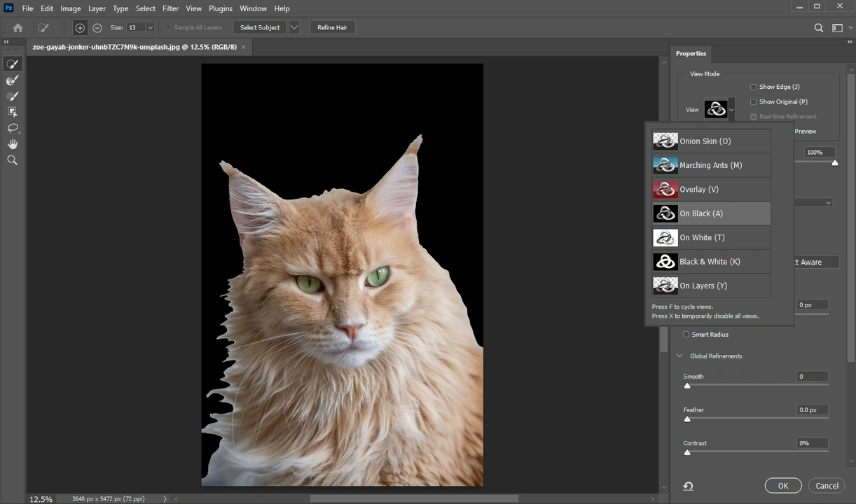Image resolution: width=856 pixels, height=504 pixels.
Task: Enable the Show Edge (J) checkbox
Action: 754,87
